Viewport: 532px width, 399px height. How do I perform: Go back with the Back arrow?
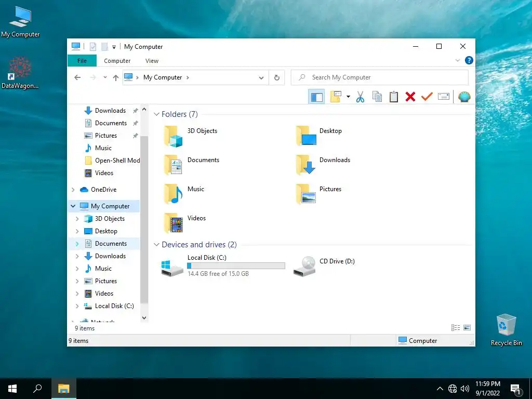pos(77,77)
